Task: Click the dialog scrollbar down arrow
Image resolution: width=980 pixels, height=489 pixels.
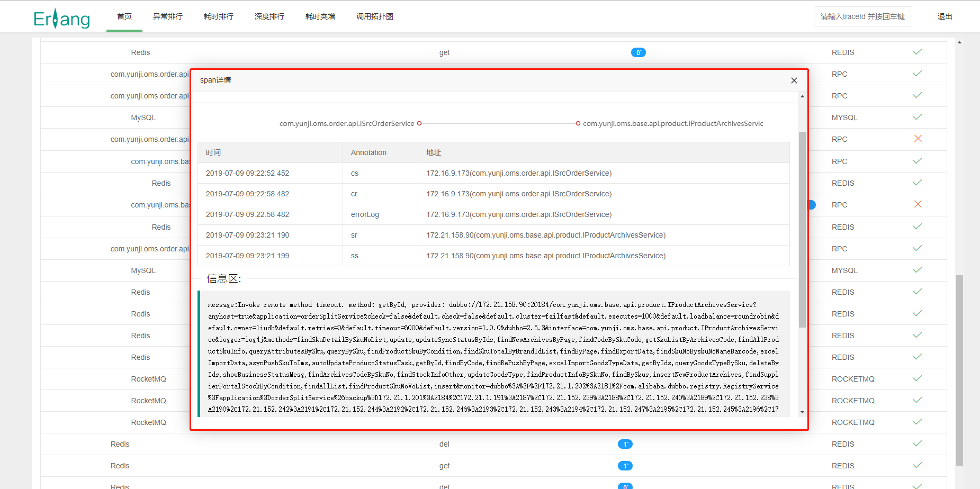Action: click(802, 412)
